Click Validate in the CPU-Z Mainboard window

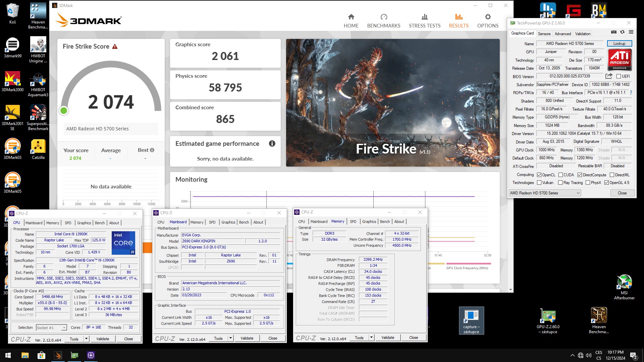[x=247, y=338]
